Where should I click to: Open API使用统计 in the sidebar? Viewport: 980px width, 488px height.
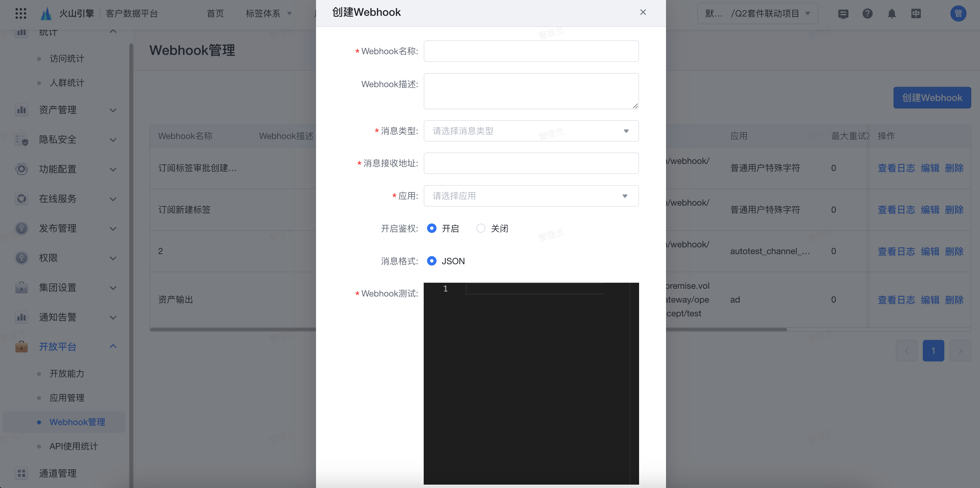[74, 446]
